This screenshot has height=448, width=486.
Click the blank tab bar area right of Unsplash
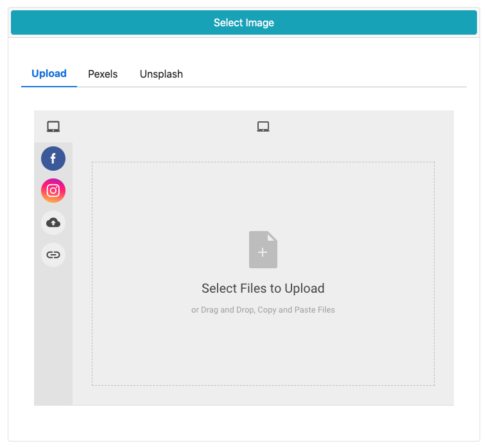pos(321,74)
